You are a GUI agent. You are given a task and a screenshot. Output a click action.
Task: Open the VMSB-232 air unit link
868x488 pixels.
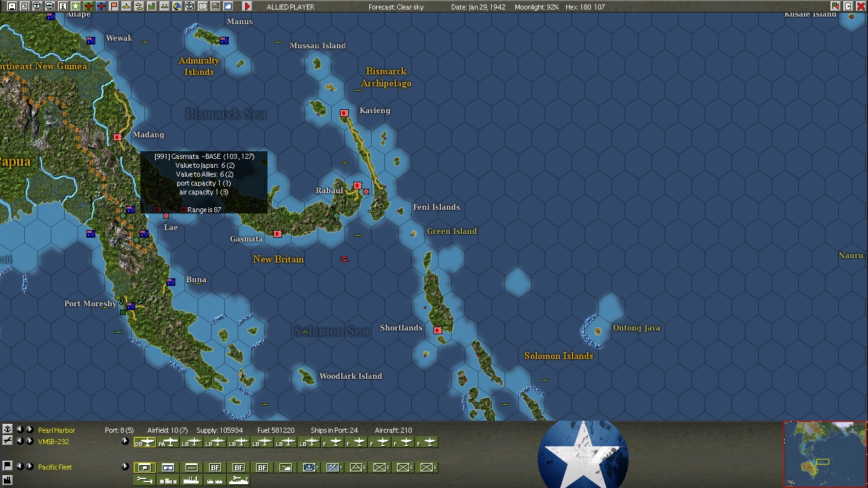click(x=53, y=442)
